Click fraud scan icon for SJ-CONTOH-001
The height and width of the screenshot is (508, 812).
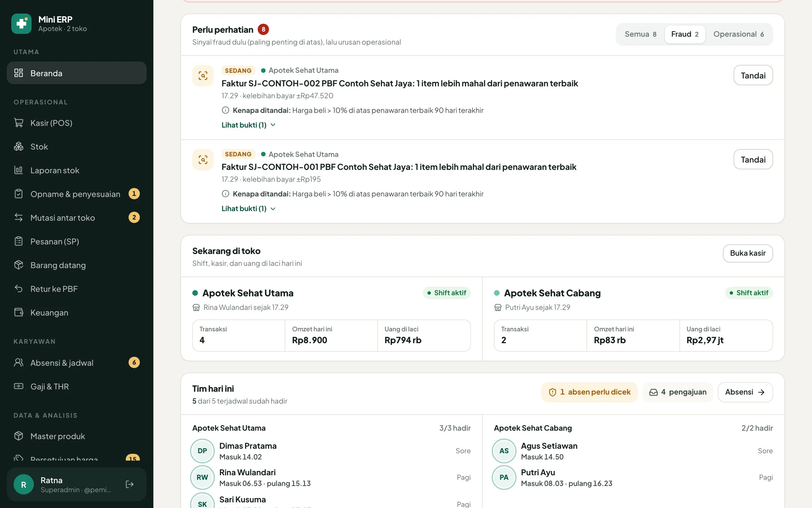coord(203,159)
